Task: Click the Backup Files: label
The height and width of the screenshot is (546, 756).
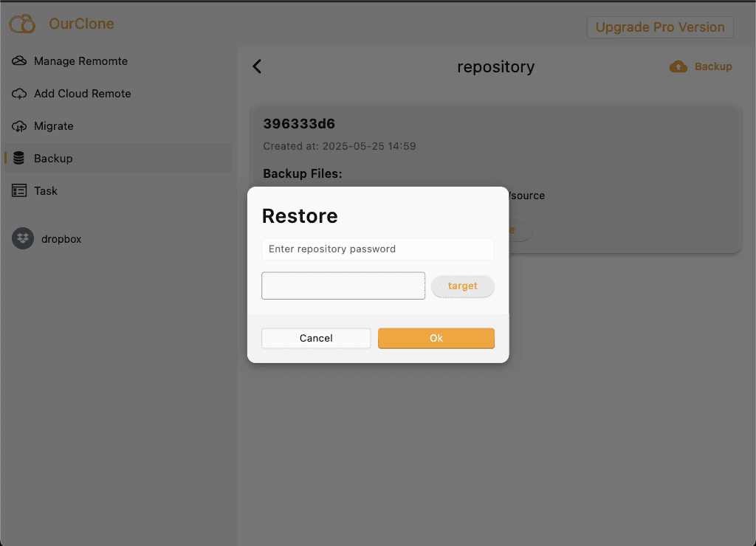Action: (302, 173)
